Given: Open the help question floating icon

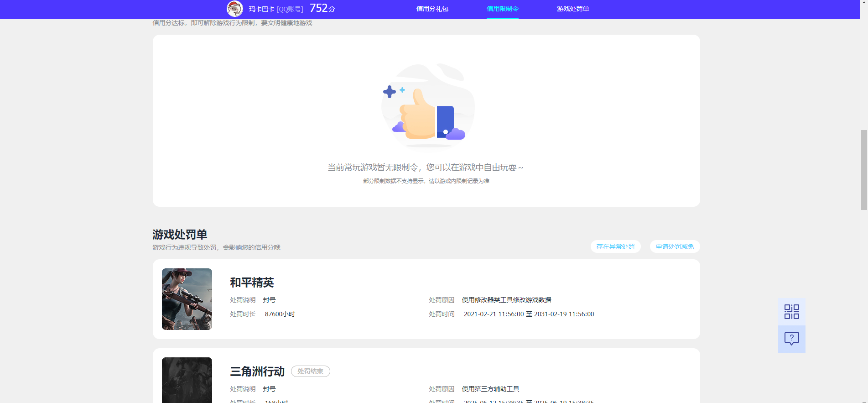Looking at the screenshot, I should click(x=792, y=339).
